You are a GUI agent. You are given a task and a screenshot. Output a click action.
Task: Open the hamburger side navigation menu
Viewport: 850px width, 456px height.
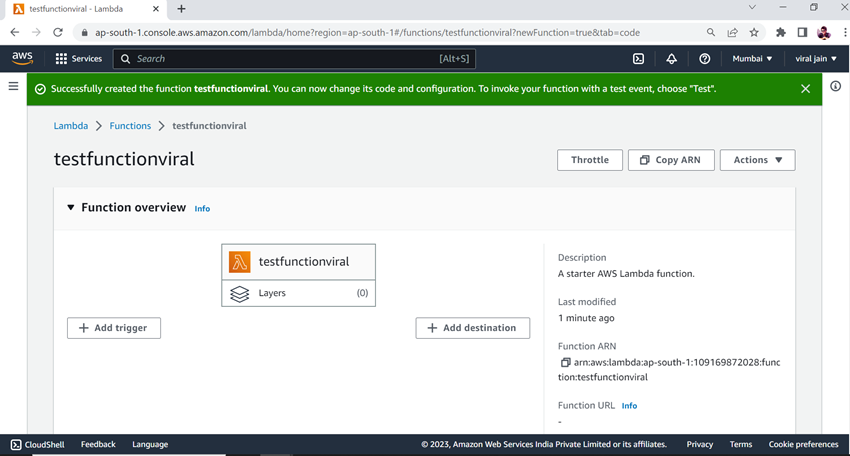click(x=14, y=86)
